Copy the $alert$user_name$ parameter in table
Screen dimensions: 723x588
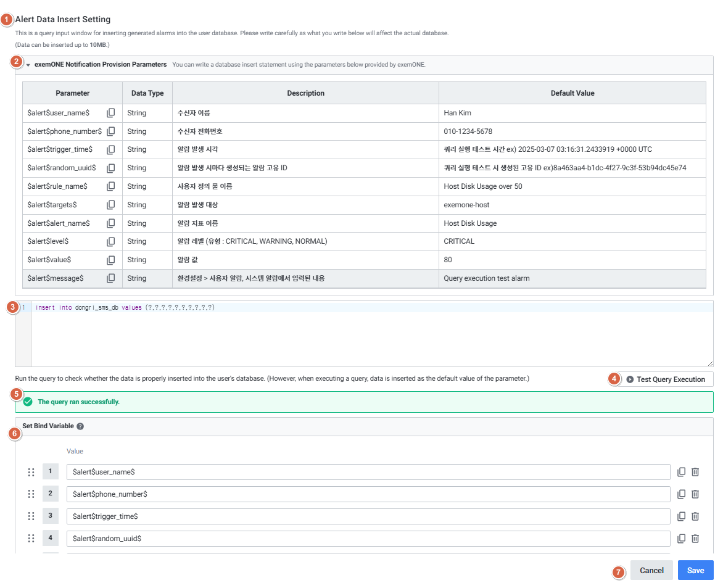pyautogui.click(x=110, y=113)
